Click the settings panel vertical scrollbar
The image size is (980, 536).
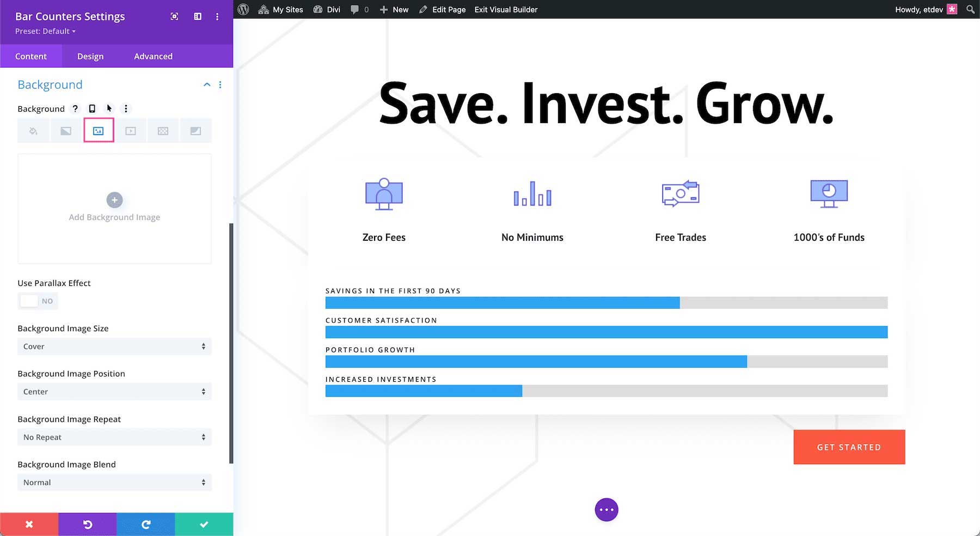[x=231, y=343]
